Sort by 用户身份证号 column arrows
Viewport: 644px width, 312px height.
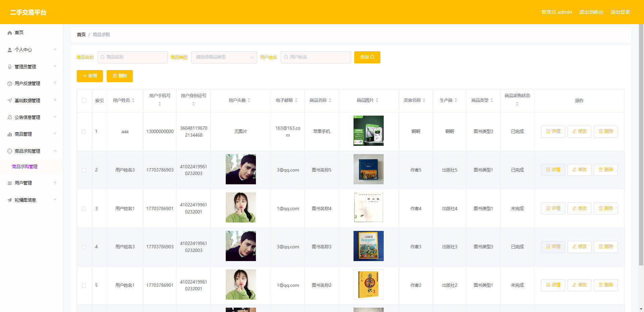(194, 104)
